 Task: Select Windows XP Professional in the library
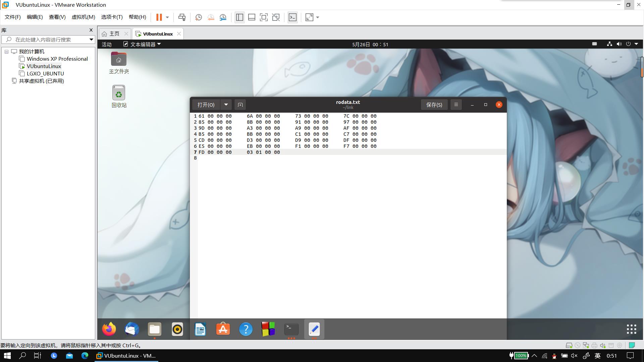tap(57, 59)
